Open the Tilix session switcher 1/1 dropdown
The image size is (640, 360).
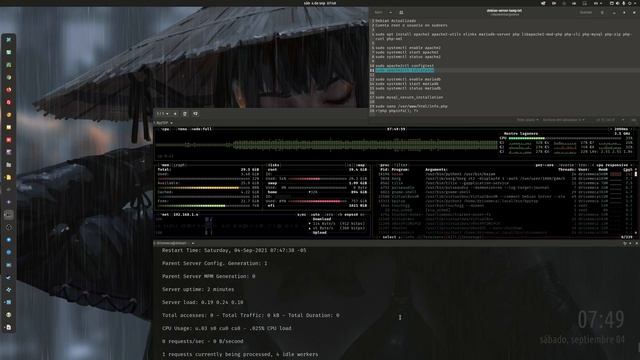point(162,114)
